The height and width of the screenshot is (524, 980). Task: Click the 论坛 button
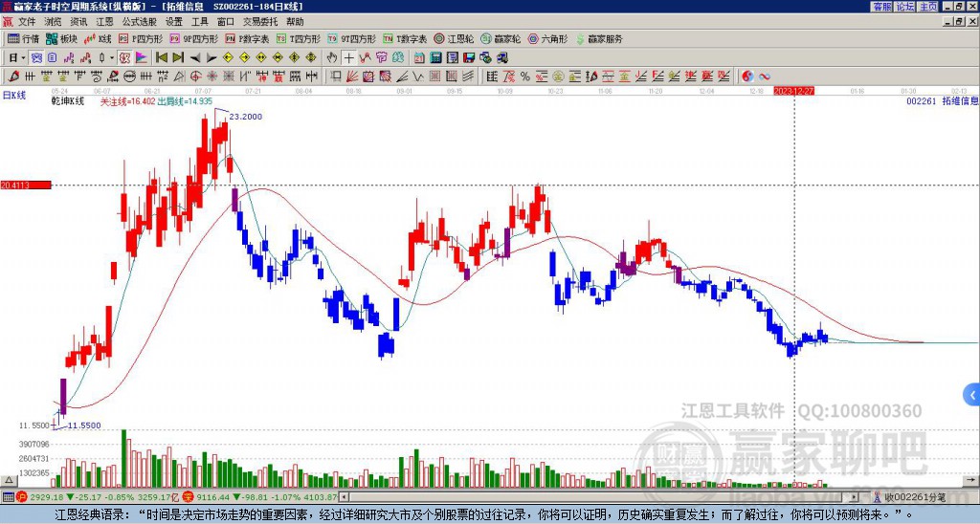(905, 7)
